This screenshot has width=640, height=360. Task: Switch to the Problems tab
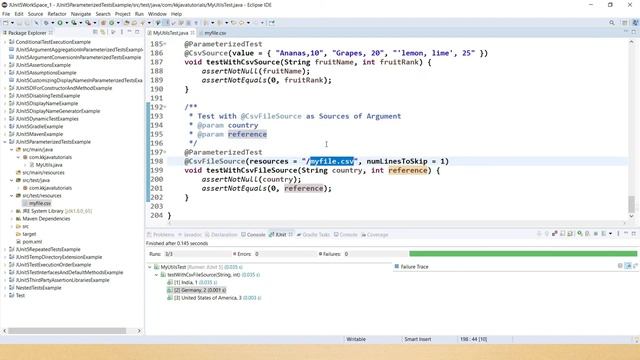(161, 235)
